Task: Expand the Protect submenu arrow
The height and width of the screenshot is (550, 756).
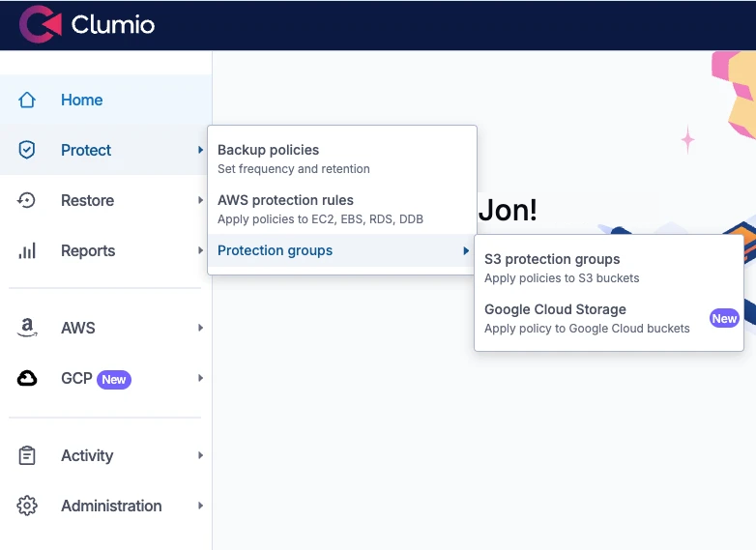Action: coord(200,150)
